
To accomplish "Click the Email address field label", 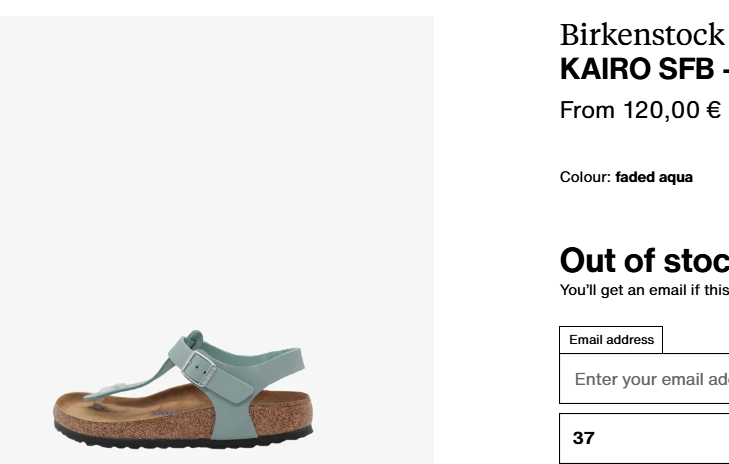I will [x=611, y=340].
